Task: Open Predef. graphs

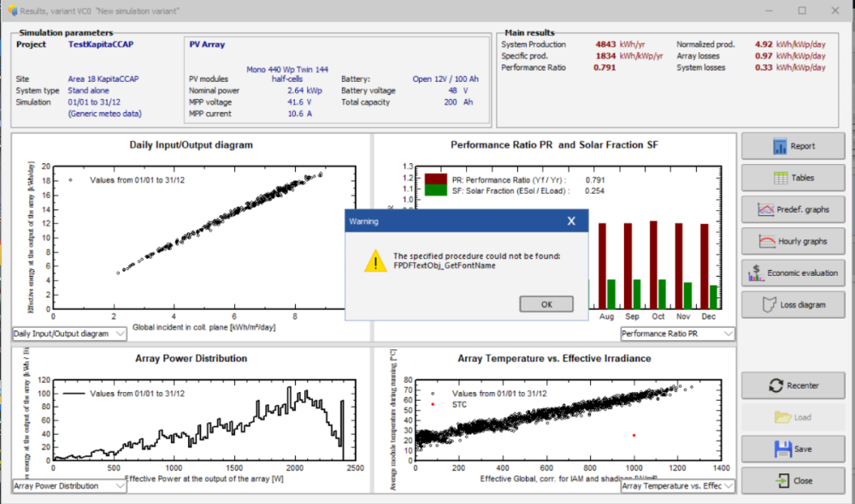Action: pyautogui.click(x=792, y=209)
